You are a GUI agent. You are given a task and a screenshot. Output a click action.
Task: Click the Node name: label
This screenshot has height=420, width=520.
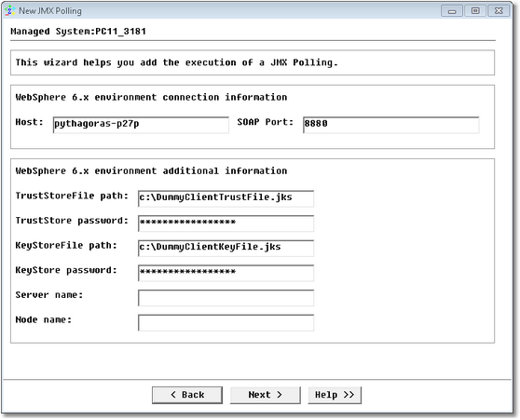[x=44, y=320]
